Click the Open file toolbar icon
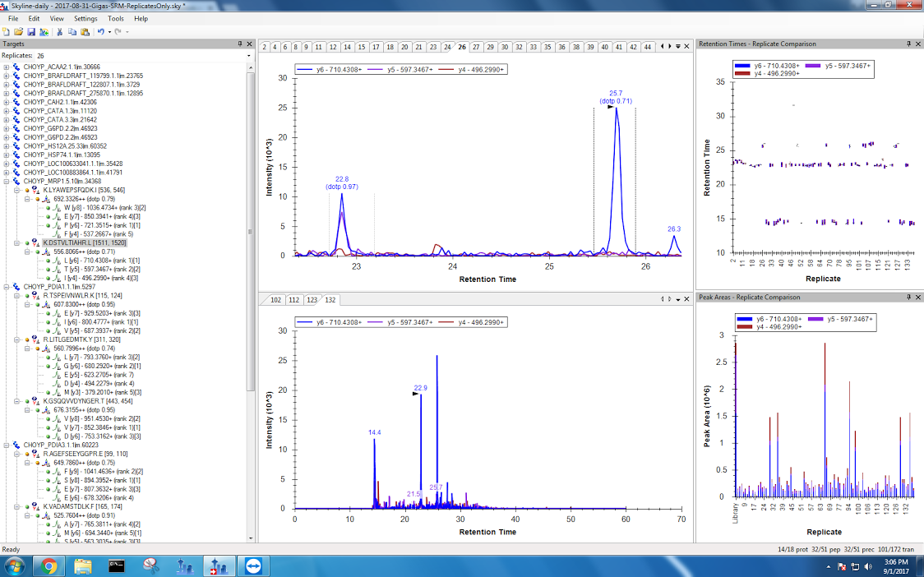 click(x=18, y=31)
